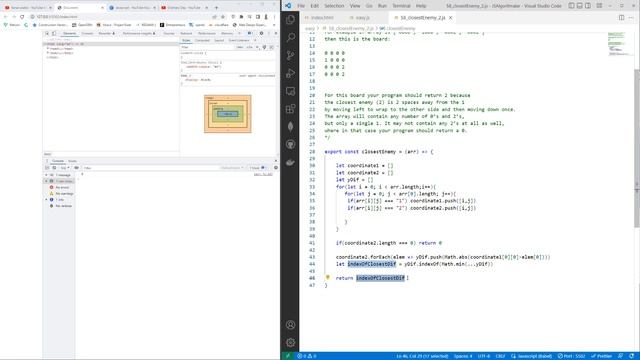Click the CRLF line ending status
The width and height of the screenshot is (640, 360).
(500, 356)
